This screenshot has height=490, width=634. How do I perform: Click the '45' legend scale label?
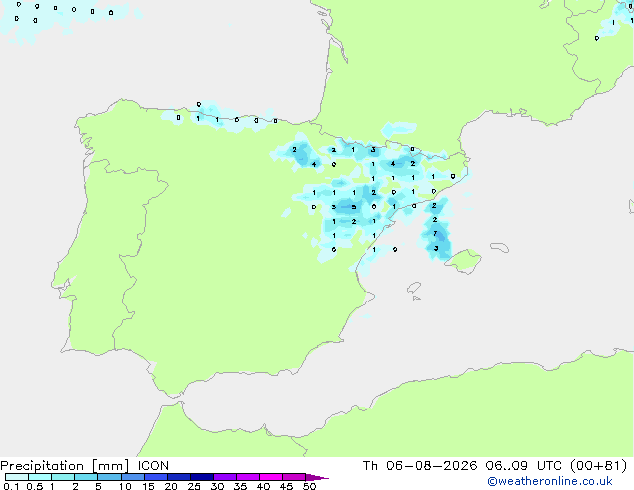(x=286, y=486)
